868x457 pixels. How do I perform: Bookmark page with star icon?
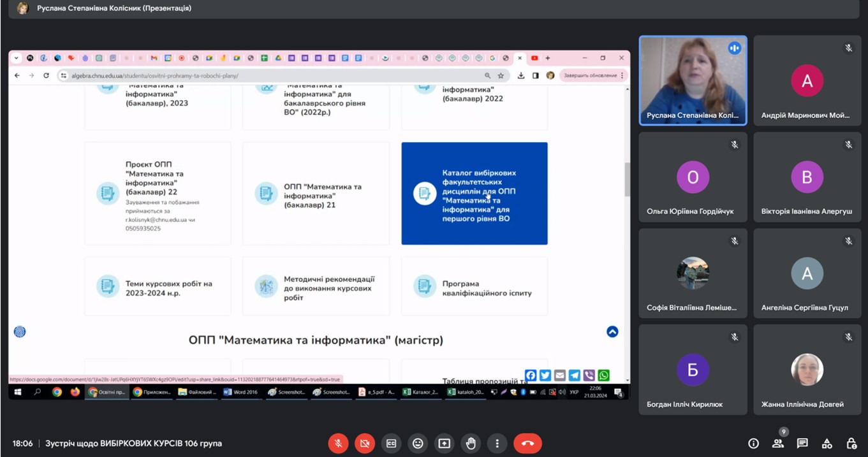(501, 75)
